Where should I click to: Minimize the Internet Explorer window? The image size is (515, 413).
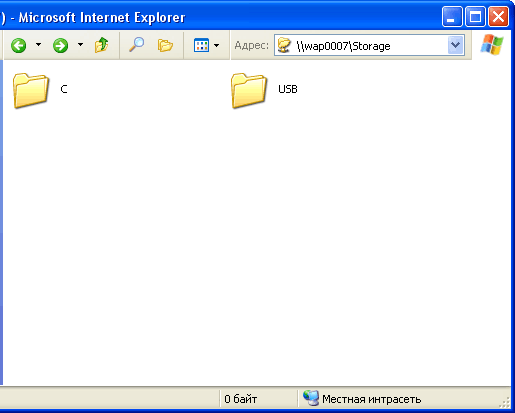[x=452, y=16]
